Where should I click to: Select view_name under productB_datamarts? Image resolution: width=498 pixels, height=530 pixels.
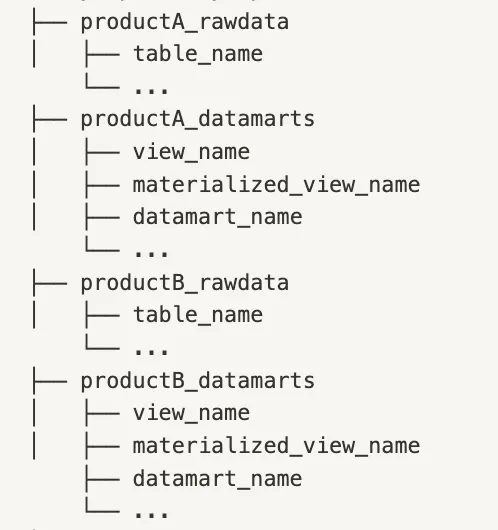tap(191, 413)
